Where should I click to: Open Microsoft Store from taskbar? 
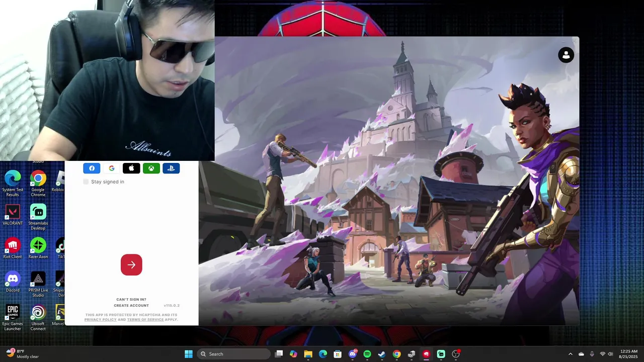tap(338, 354)
